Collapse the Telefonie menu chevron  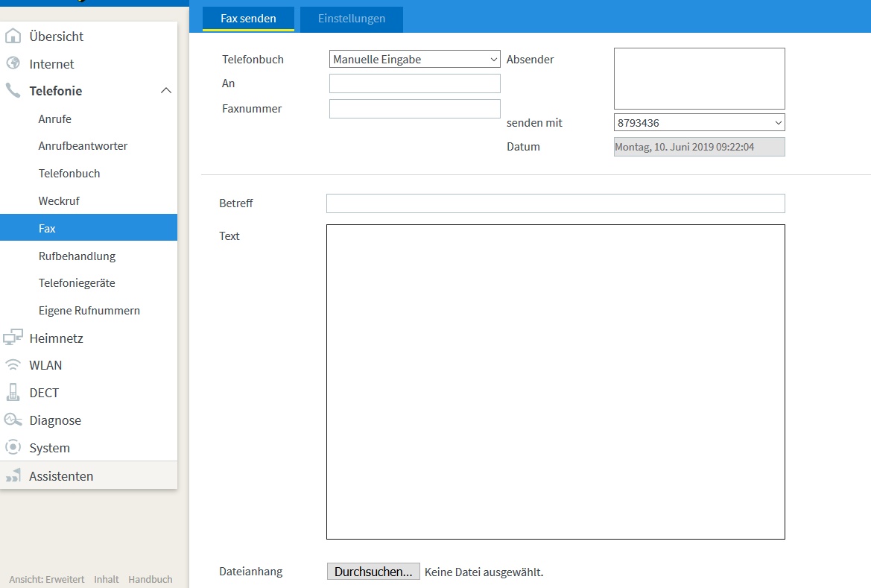pos(166,91)
